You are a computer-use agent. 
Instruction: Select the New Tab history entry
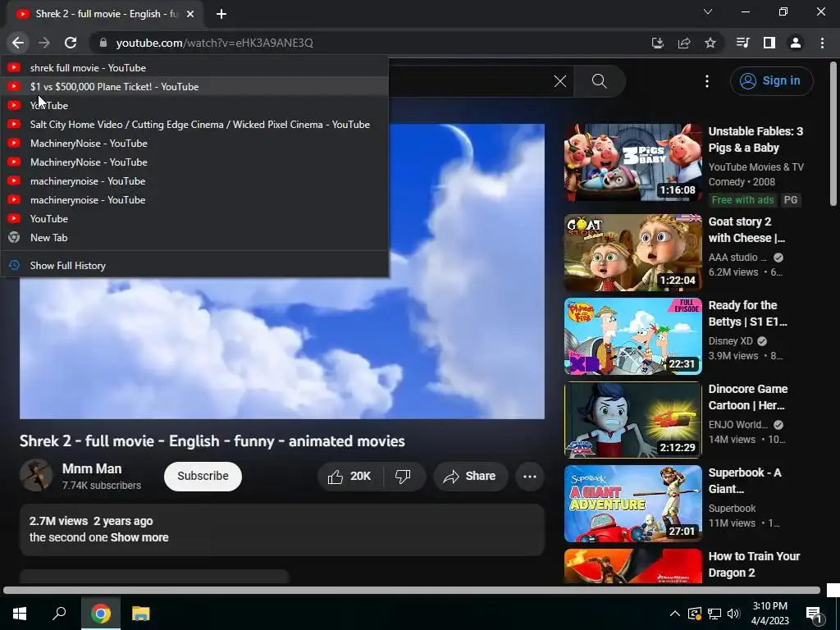194,237
